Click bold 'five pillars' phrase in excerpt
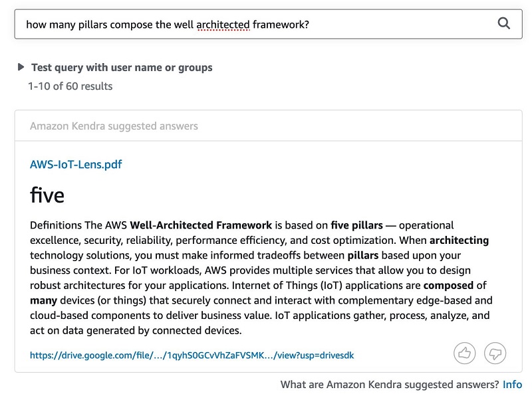The width and height of the screenshot is (532, 396). tap(356, 225)
